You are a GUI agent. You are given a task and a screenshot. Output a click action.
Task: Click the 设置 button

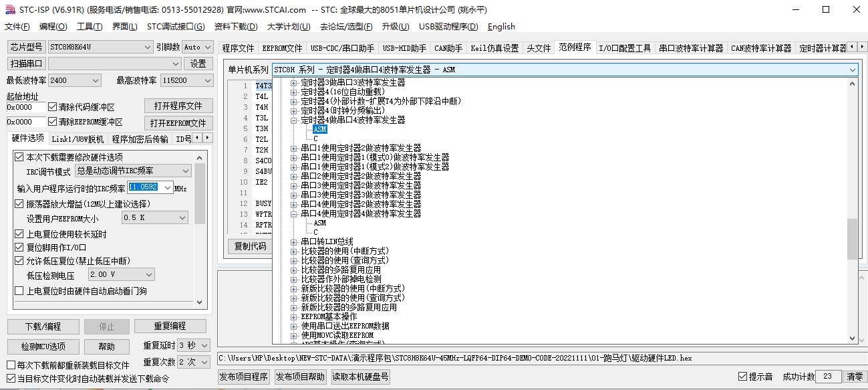coord(198,64)
